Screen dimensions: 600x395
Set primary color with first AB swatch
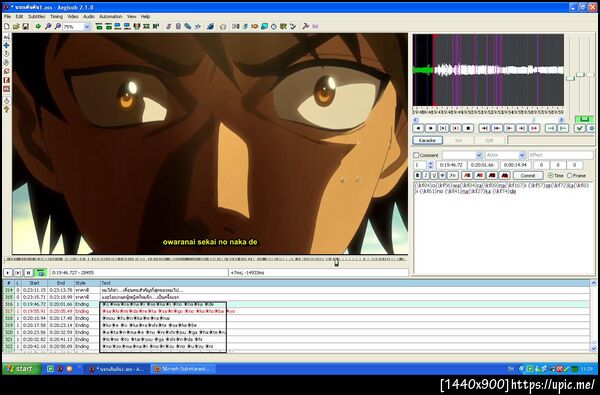[467, 175]
